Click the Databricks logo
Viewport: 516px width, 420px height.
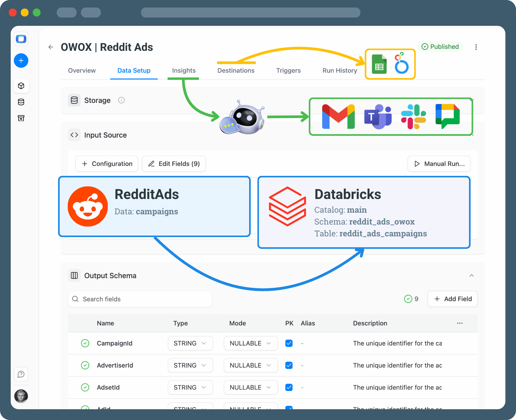287,206
